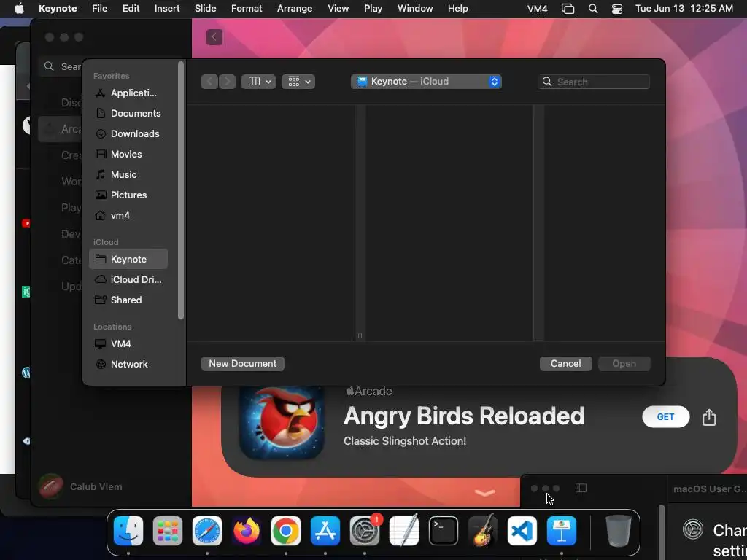This screenshot has height=560, width=747.
Task: Select iCloud Drive in dialog sidebar
Action: [x=128, y=279]
